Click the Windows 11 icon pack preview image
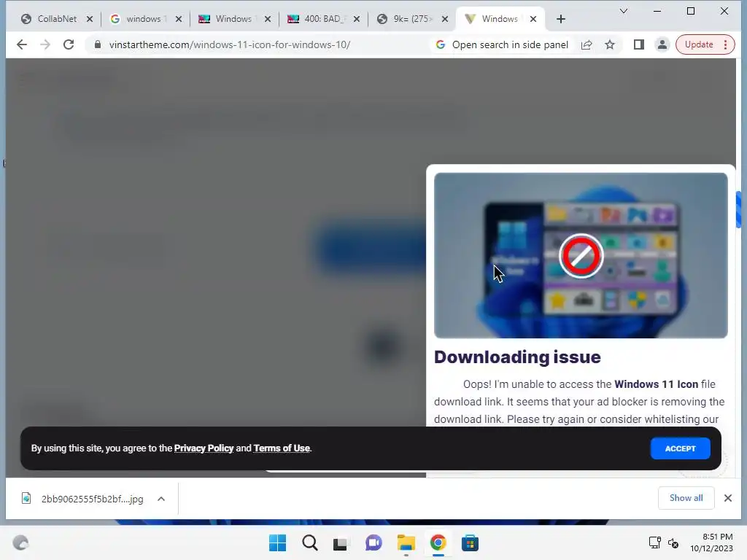This screenshot has width=747, height=560. pyautogui.click(x=581, y=256)
